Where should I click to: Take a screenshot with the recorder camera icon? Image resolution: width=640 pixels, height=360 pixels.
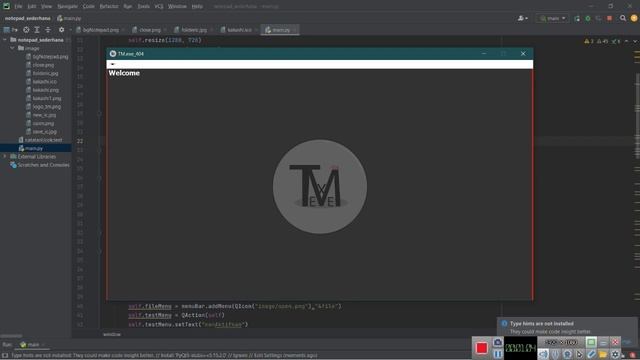tap(498, 342)
